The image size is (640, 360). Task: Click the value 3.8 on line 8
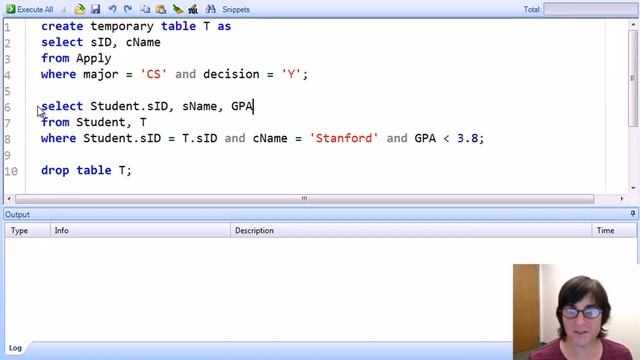tap(467, 138)
